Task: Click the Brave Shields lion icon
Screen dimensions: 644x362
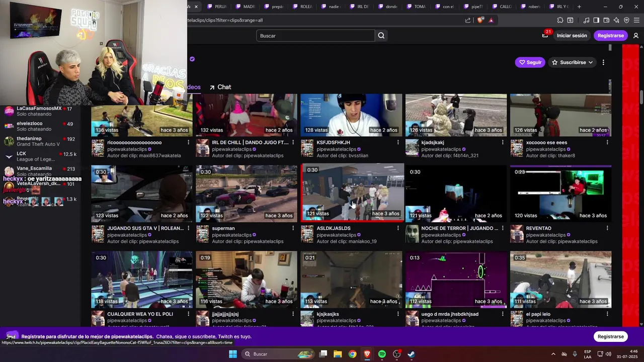Action: (x=480, y=20)
